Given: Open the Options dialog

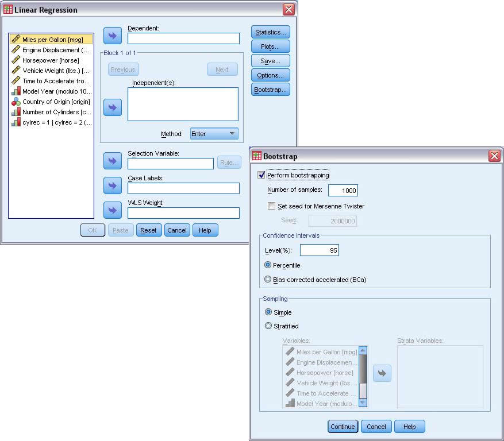Looking at the screenshot, I should 270,75.
